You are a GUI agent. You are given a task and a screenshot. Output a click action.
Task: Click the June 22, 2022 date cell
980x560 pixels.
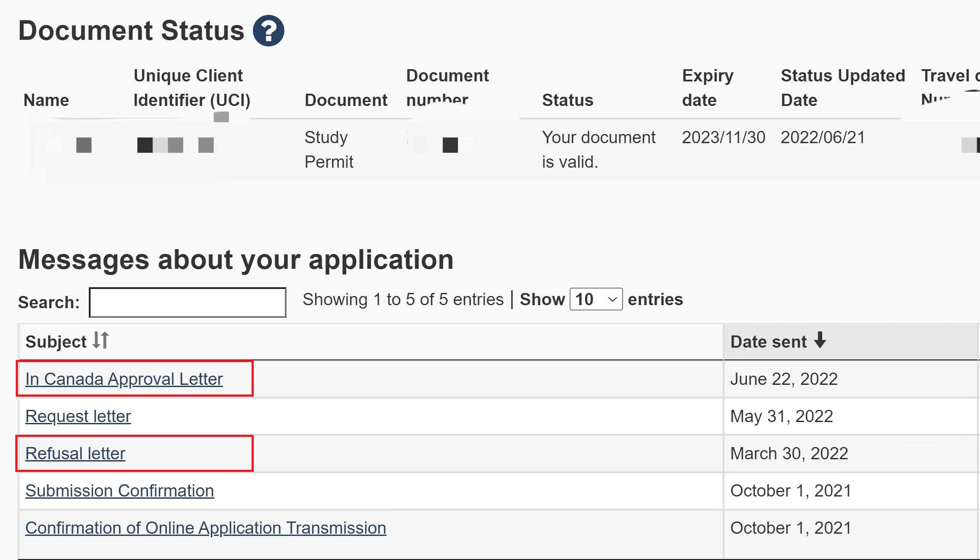784,379
